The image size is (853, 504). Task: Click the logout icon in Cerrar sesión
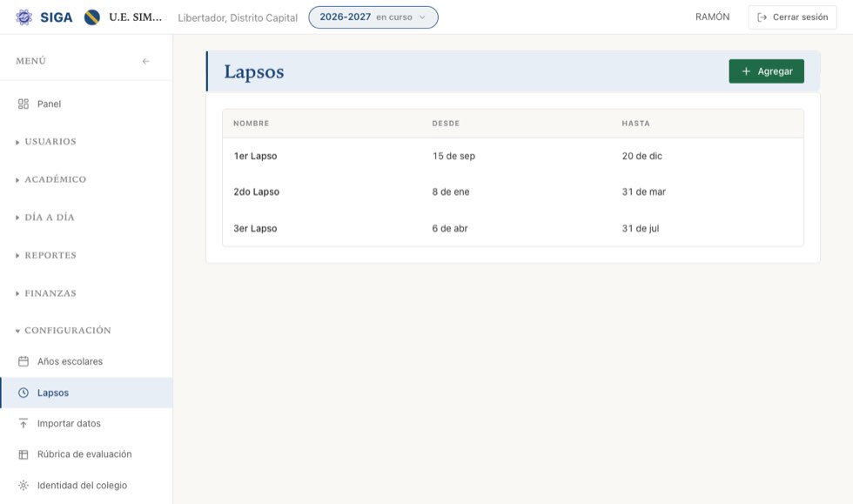point(762,17)
